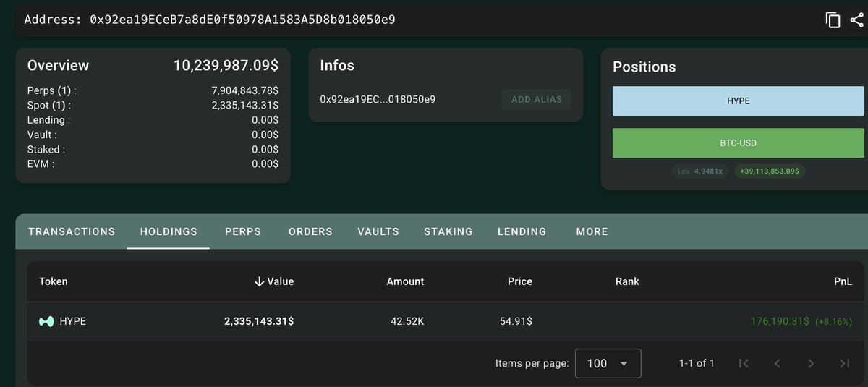
Task: Click the Staked label in Overview
Action: (46, 149)
